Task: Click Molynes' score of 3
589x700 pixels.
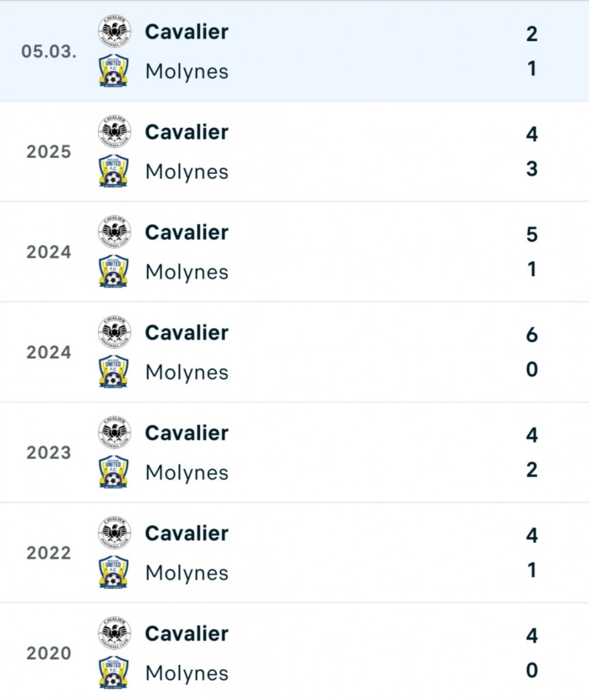Action: point(531,169)
